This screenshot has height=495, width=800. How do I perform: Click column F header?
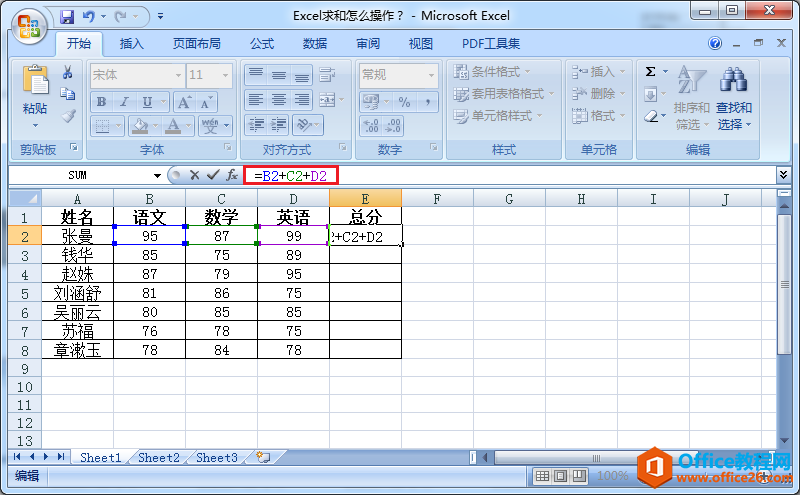(437, 199)
